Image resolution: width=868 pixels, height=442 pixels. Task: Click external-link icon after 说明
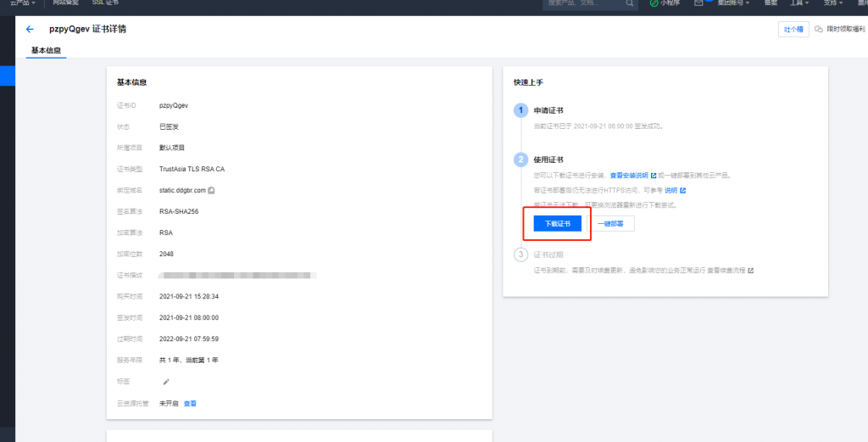[x=683, y=190]
